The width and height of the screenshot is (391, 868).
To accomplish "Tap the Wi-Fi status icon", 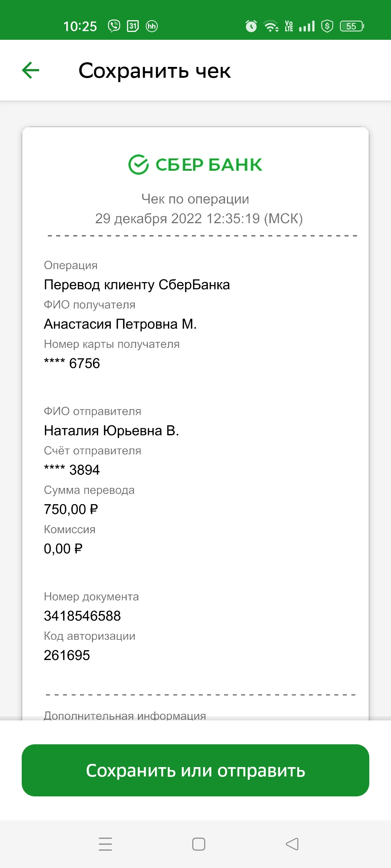I will 271,26.
